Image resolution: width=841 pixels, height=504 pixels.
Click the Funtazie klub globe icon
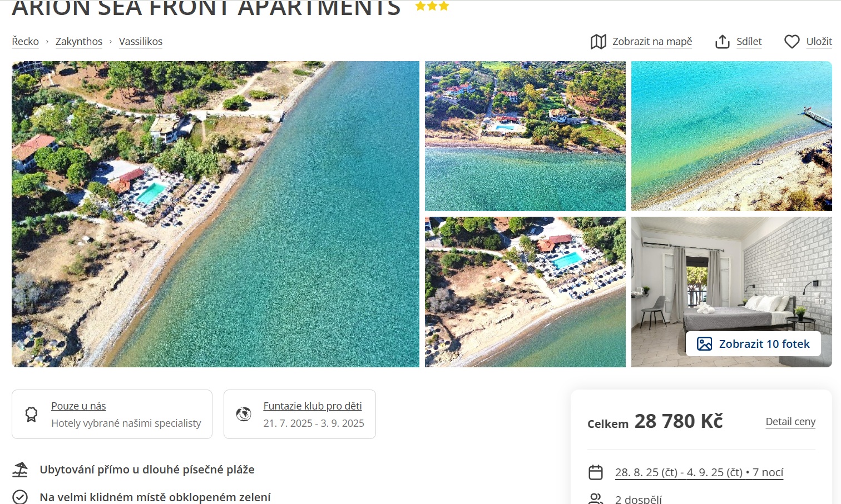pos(244,414)
